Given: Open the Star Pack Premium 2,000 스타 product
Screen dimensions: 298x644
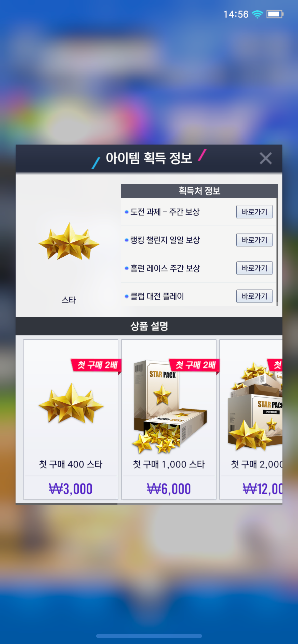Looking at the screenshot, I should tap(251, 419).
